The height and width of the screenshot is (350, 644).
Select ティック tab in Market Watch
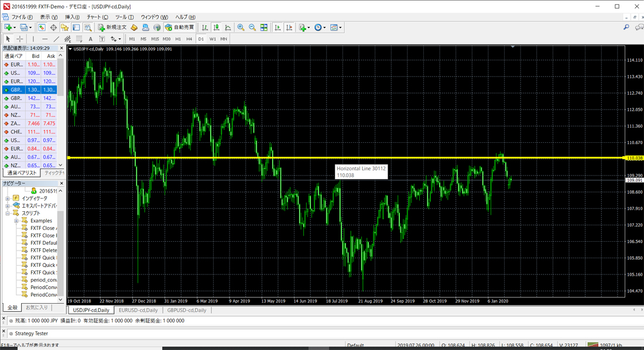pyautogui.click(x=54, y=173)
